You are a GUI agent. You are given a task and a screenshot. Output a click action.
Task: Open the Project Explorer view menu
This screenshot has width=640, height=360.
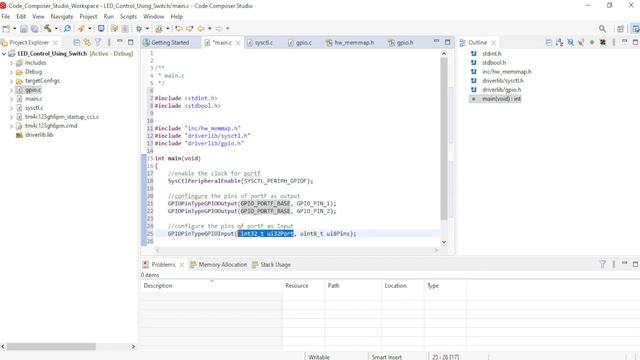[109, 42]
